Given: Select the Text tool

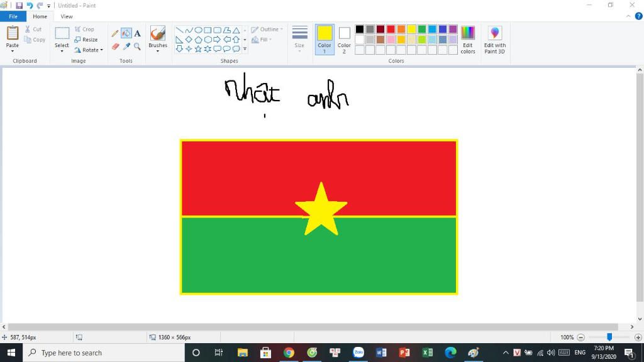Looking at the screenshot, I should tap(137, 33).
